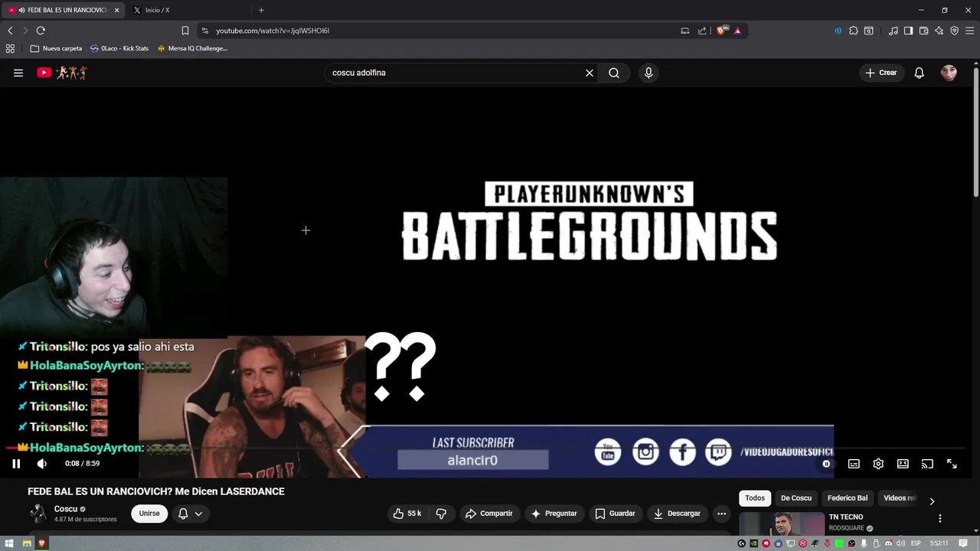Start voice search with the microphone
The width and height of the screenshot is (980, 551).
648,73
